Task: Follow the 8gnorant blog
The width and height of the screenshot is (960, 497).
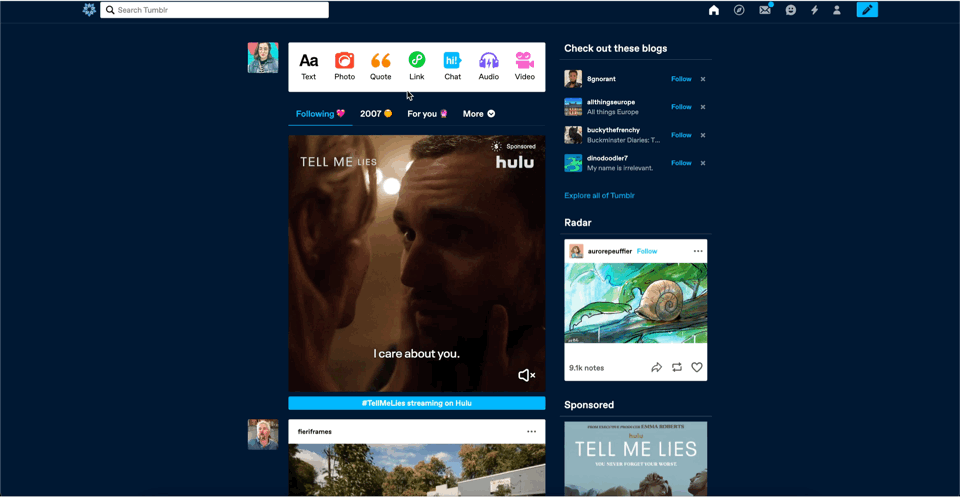Action: [x=681, y=79]
